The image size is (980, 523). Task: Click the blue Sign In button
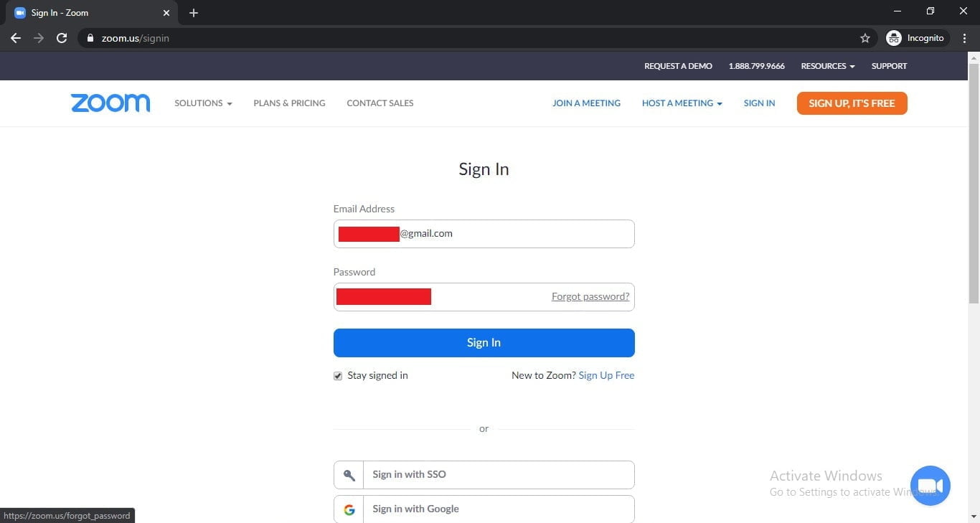tap(484, 343)
